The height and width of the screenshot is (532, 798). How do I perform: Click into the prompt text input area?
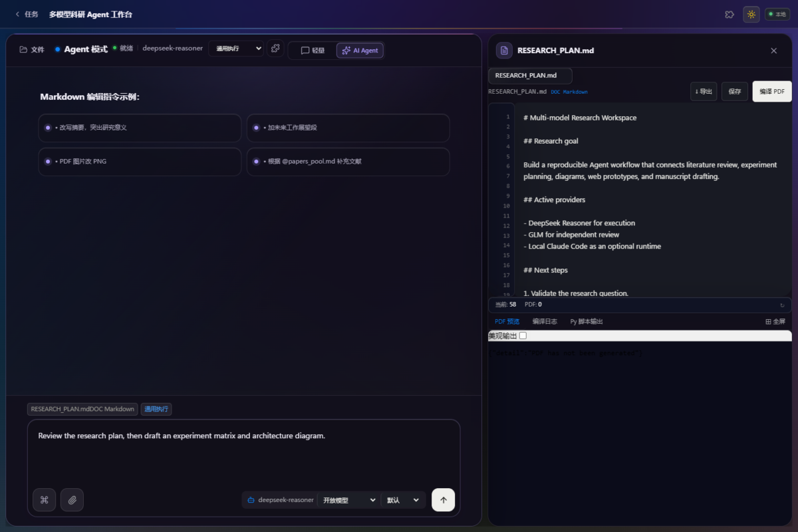coord(243,456)
